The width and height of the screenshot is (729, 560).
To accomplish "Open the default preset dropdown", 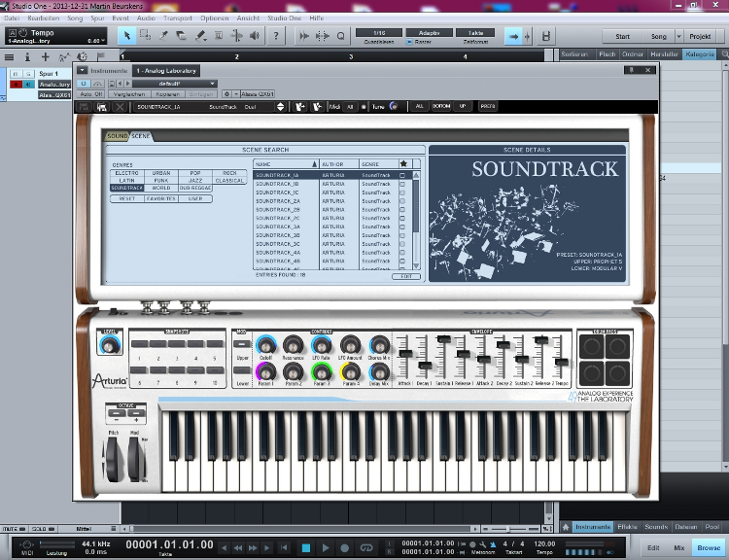I will pyautogui.click(x=175, y=84).
